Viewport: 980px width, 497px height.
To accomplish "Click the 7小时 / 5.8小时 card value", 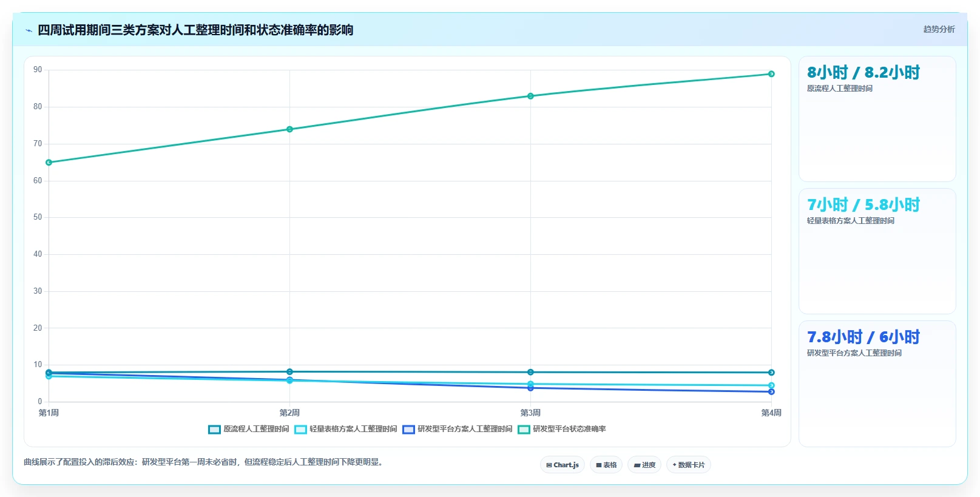I will [863, 205].
